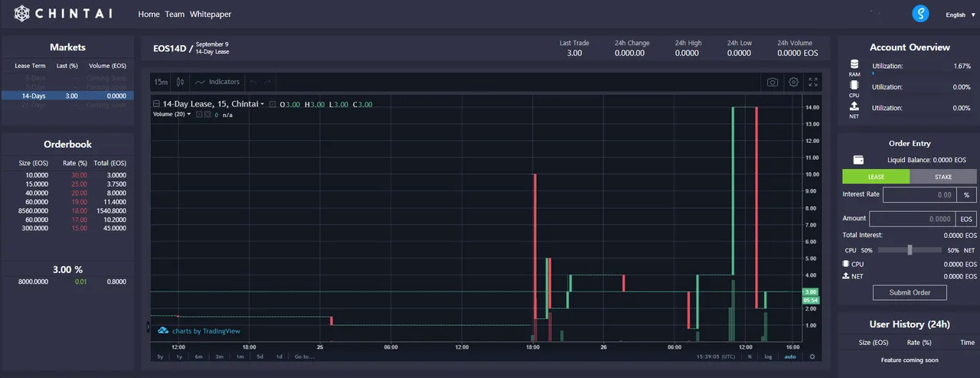Select orderbook row with rate 30.00
The height and width of the screenshot is (378, 980).
click(67, 175)
